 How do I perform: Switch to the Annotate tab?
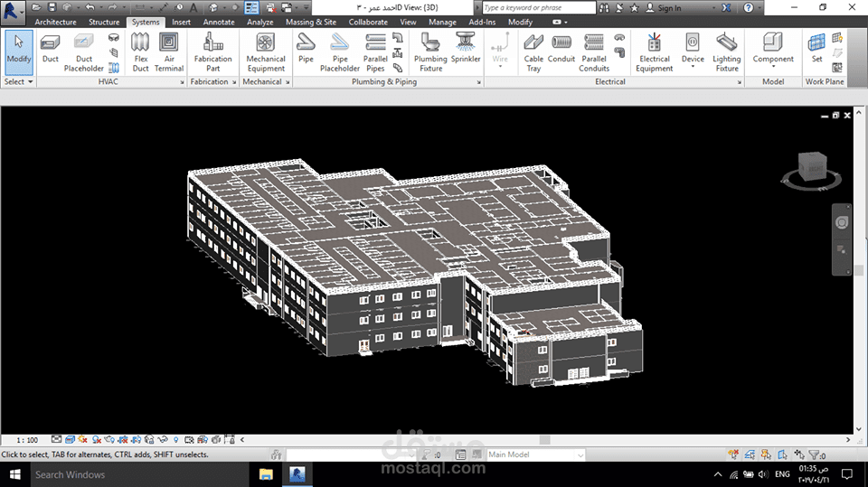[219, 22]
